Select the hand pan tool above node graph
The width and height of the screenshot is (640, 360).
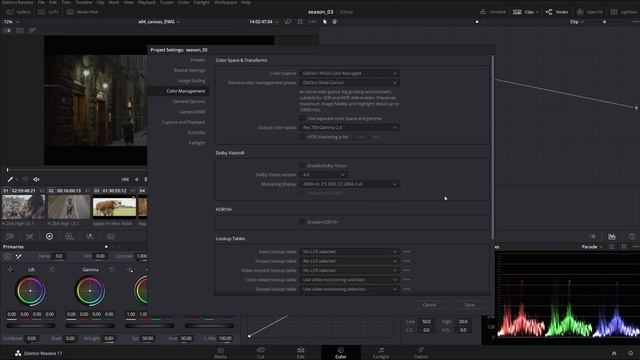pyautogui.click(x=334, y=22)
